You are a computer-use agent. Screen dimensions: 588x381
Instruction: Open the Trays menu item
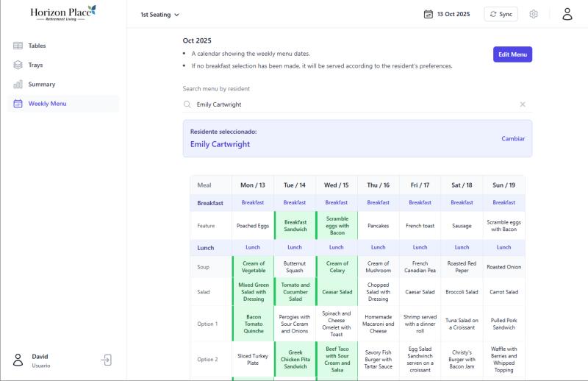(x=35, y=65)
